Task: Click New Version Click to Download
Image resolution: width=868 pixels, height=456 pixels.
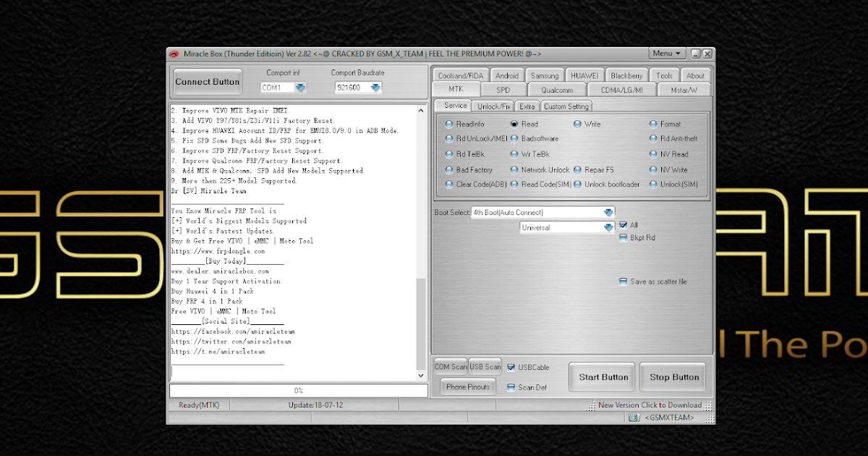Action: coord(650,405)
